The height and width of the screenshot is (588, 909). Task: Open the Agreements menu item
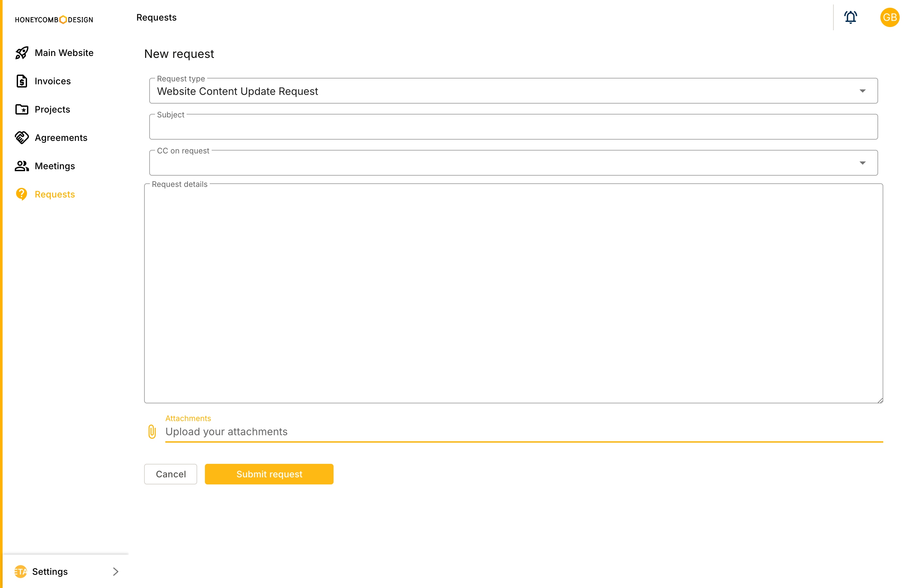[61, 137]
